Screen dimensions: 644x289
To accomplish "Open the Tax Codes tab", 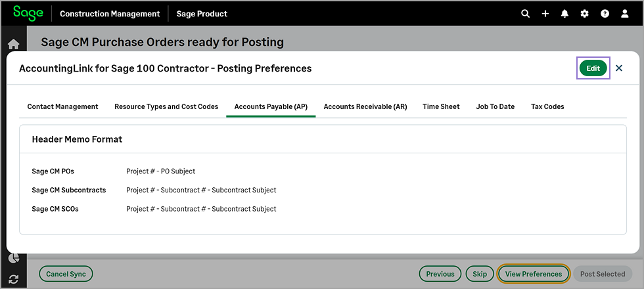I will [547, 106].
